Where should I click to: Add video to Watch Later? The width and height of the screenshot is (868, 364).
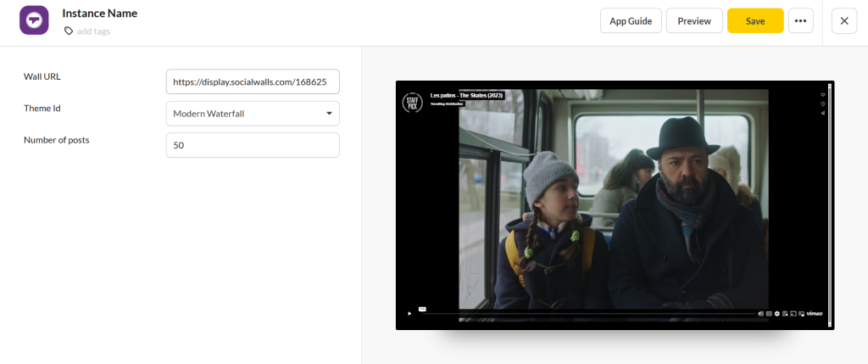(x=822, y=103)
